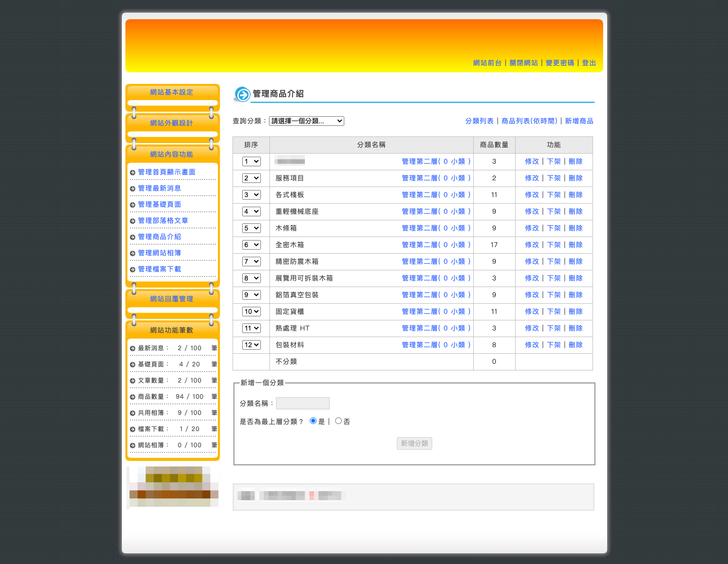Click product count 17 for 全密木箱

tap(494, 245)
